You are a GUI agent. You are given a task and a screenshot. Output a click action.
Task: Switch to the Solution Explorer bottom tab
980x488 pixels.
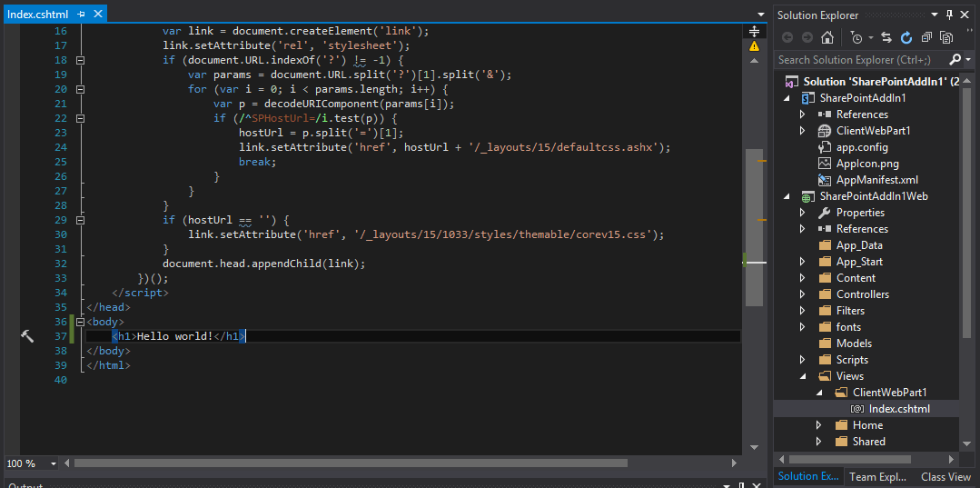808,477
